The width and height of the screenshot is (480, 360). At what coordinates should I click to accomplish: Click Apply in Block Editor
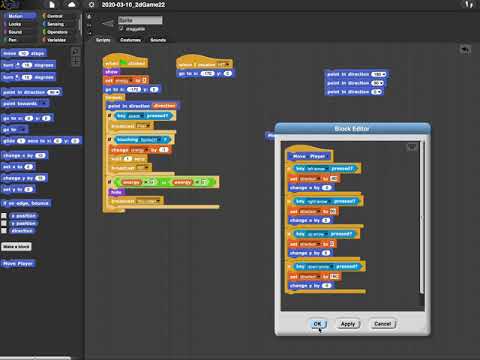click(x=348, y=324)
